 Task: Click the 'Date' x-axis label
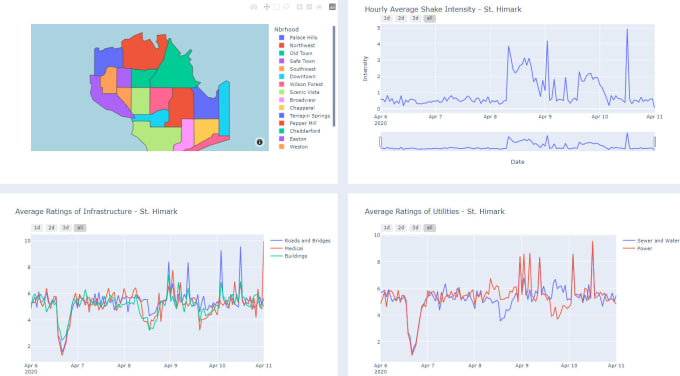(x=517, y=162)
